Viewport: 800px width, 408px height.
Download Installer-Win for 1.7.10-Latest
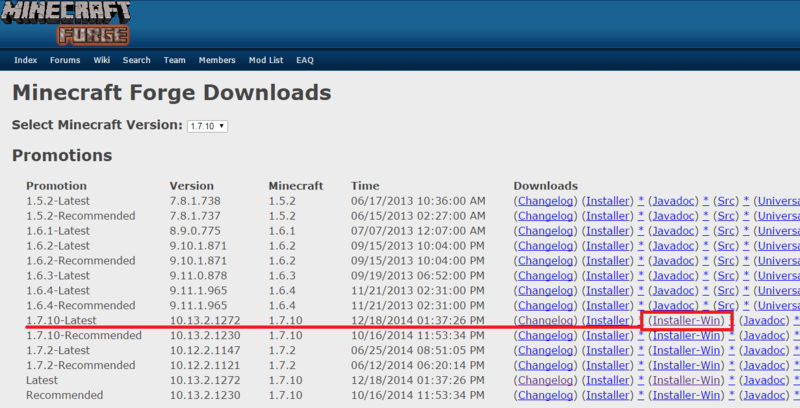pyautogui.click(x=688, y=321)
